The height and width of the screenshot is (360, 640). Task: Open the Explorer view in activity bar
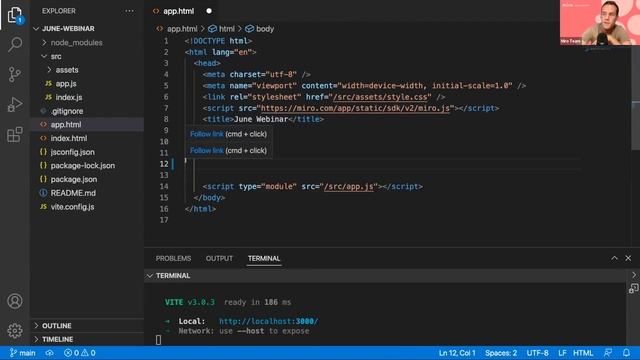point(15,15)
